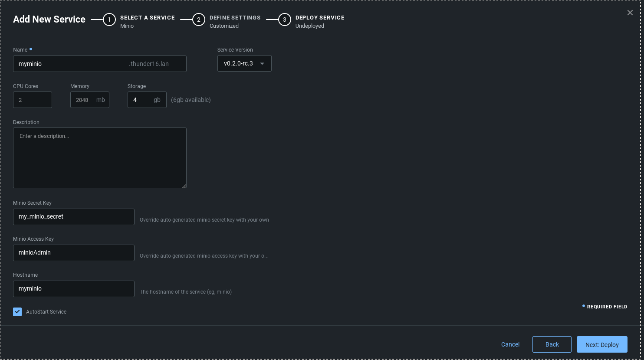Image resolution: width=644 pixels, height=360 pixels.
Task: Click the Minio Secret Key field
Action: pos(74,217)
